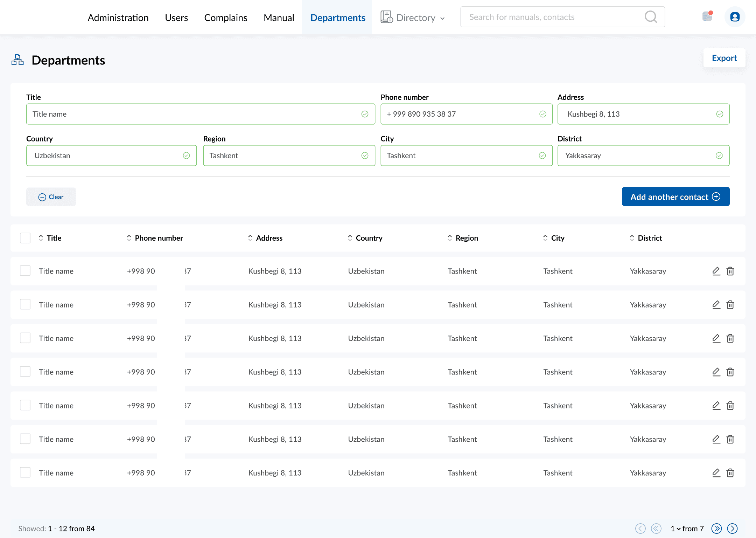The height and width of the screenshot is (538, 756).
Task: Click the trash icon in the fifth row
Action: [x=730, y=406]
